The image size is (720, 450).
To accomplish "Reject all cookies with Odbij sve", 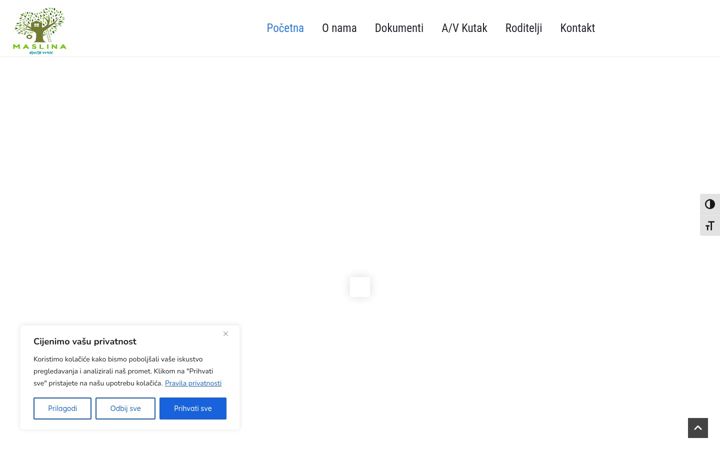I will 125,408.
